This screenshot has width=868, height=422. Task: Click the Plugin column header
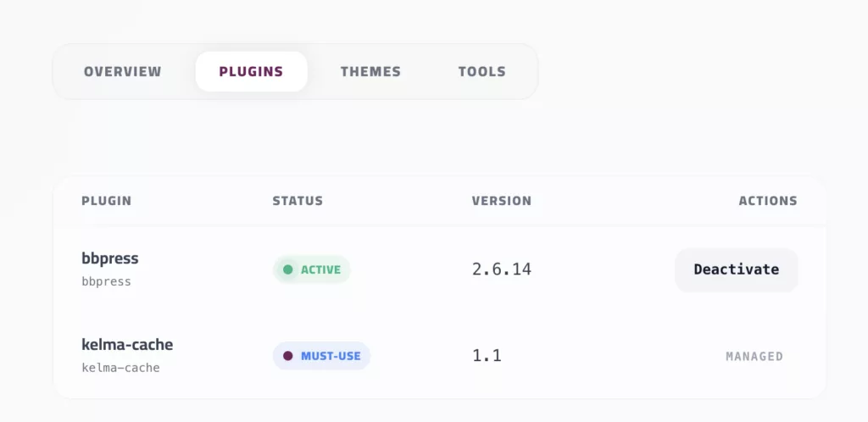click(x=106, y=201)
